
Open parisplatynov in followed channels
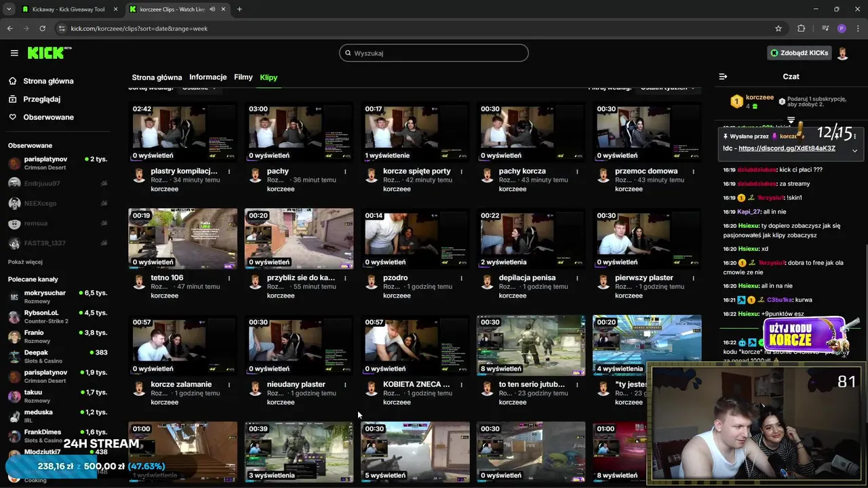[58, 163]
